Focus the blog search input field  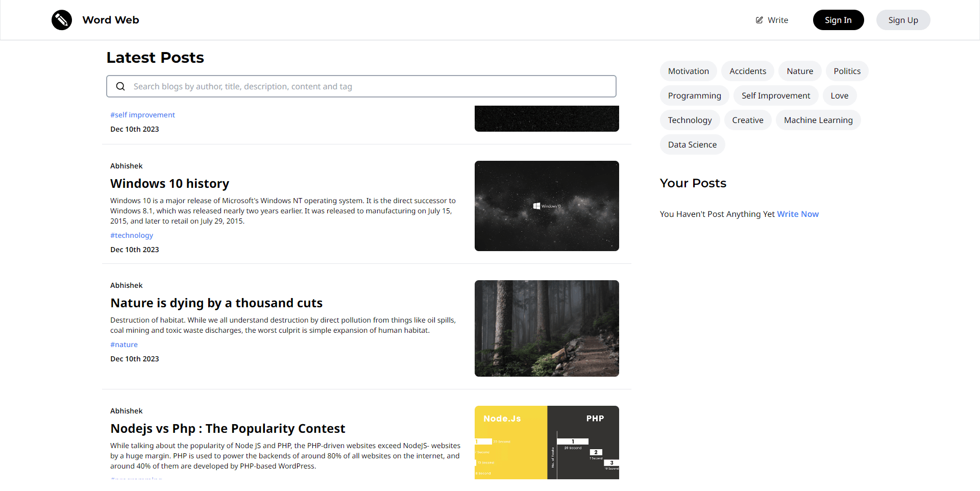pos(361,86)
